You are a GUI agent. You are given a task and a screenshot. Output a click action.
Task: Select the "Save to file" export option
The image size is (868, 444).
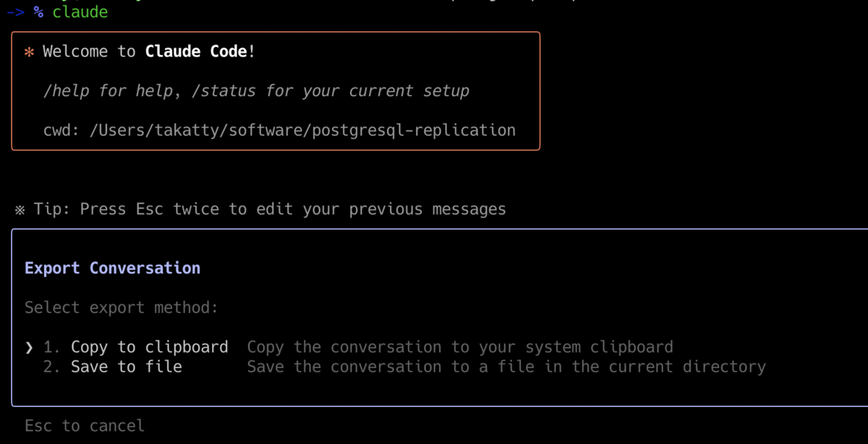point(126,367)
